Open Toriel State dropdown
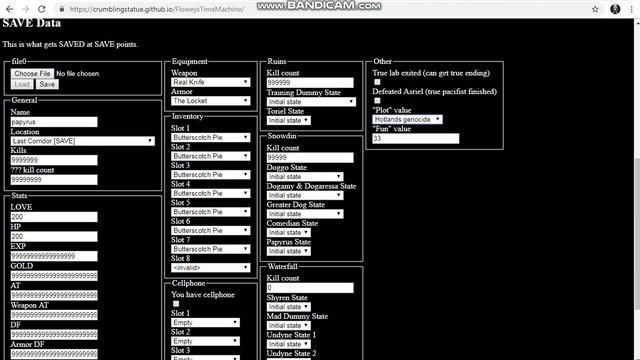This screenshot has height=360, width=640. pyautogui.click(x=289, y=120)
